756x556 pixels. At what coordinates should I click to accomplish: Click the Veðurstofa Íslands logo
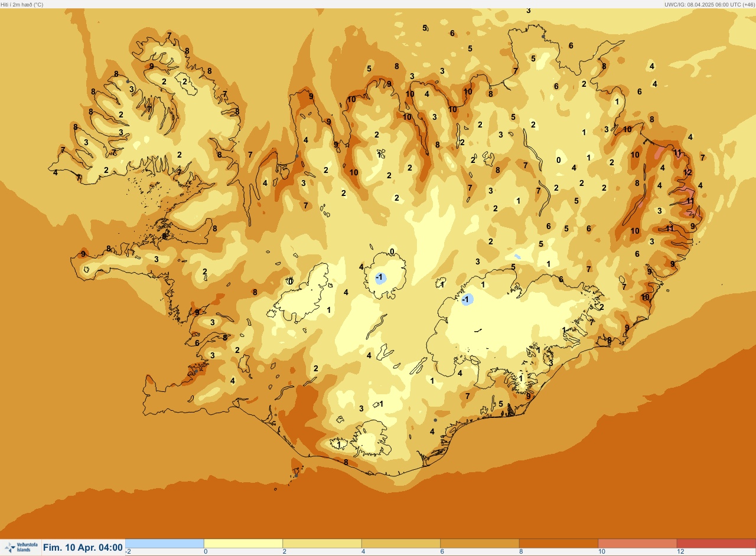pyautogui.click(x=21, y=547)
